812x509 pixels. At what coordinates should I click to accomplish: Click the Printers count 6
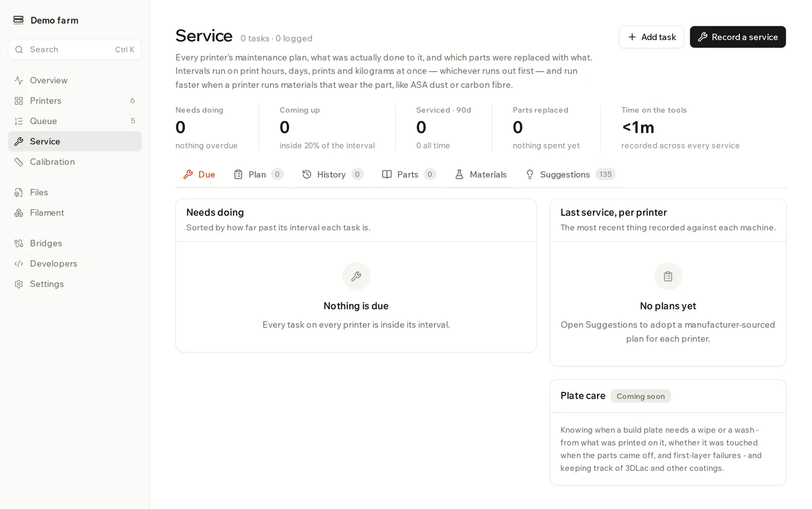(132, 101)
